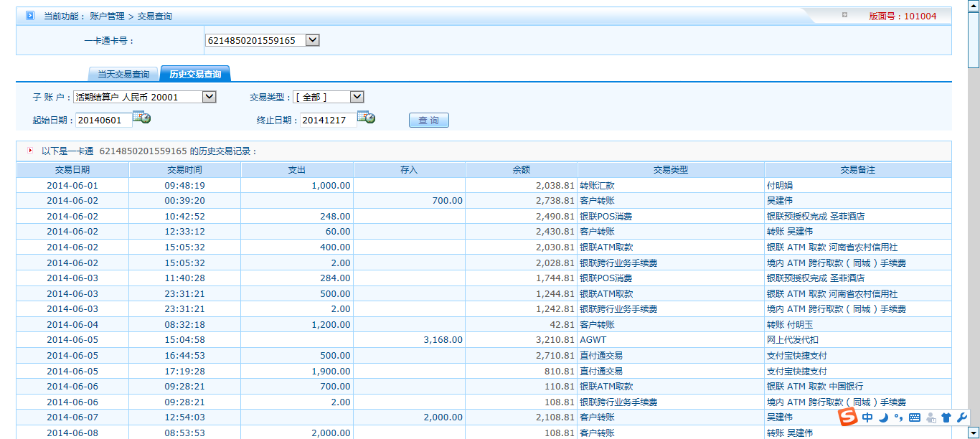Select the 历史交易查询 tab
980x439 pixels.
pos(195,74)
